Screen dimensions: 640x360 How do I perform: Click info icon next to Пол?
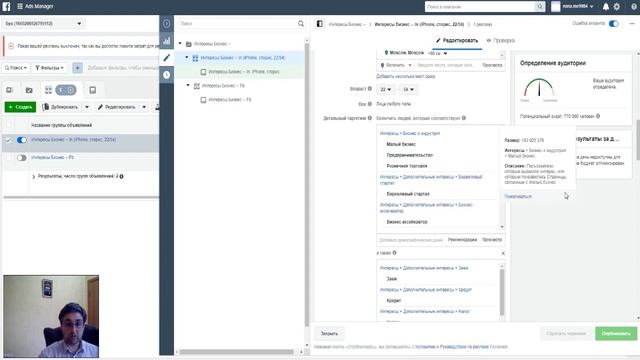[x=370, y=104]
